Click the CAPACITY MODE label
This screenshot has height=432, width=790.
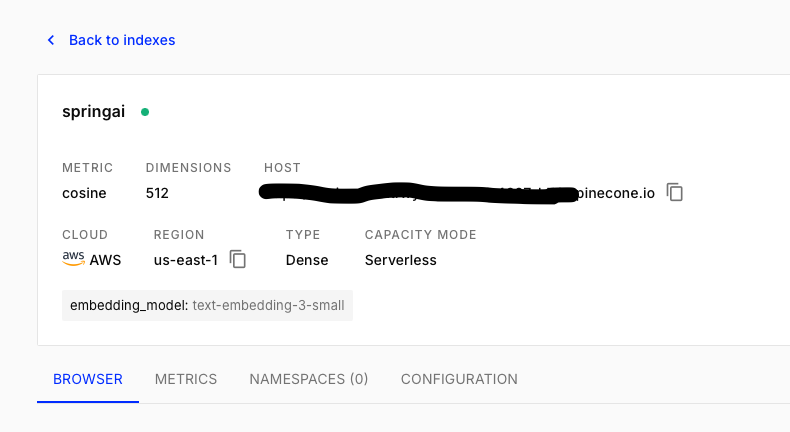[421, 235]
